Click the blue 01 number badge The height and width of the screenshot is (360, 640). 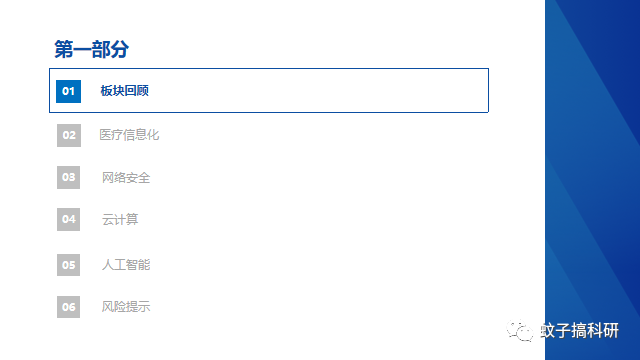(68, 91)
